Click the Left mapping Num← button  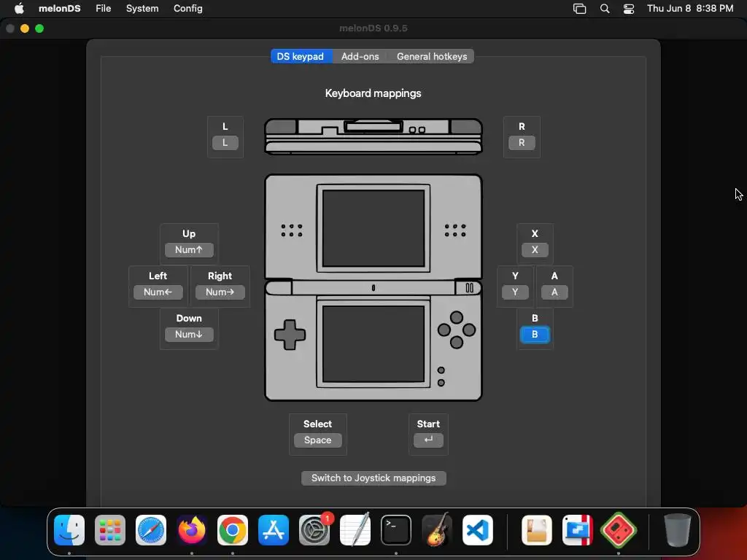[x=158, y=292]
